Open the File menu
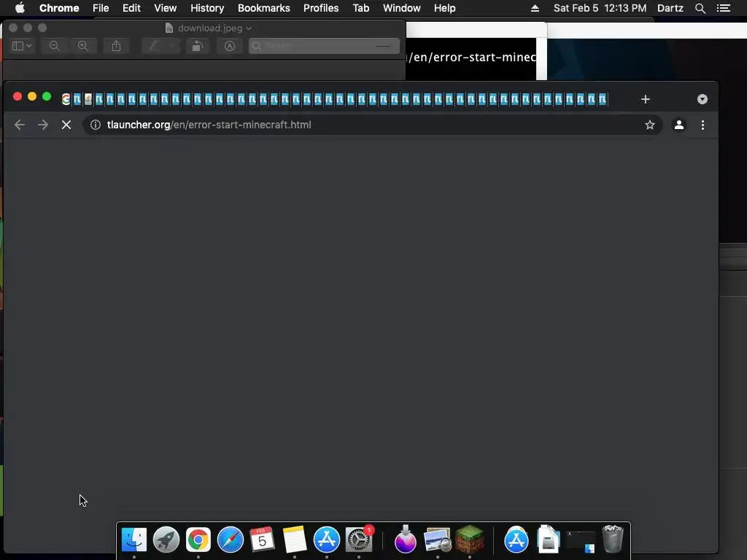 click(x=101, y=8)
